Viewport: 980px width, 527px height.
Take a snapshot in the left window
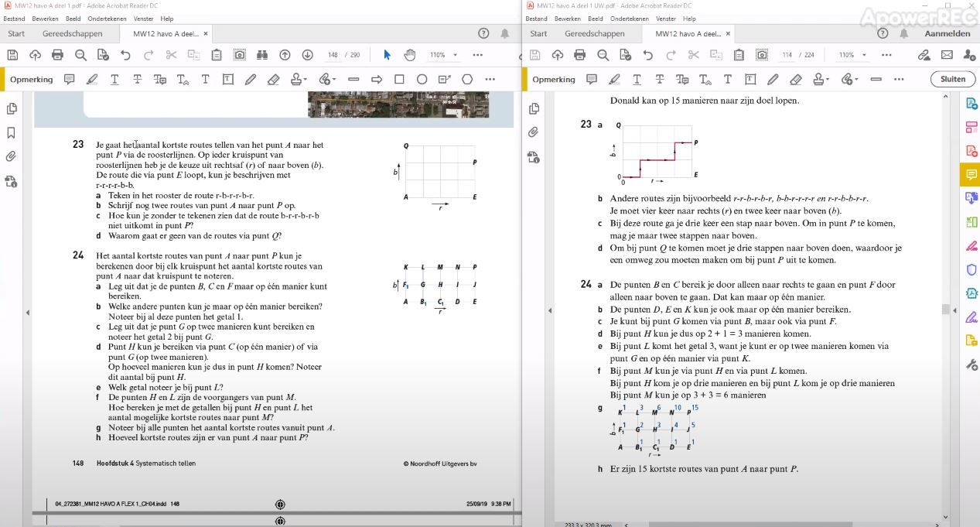tap(240, 55)
